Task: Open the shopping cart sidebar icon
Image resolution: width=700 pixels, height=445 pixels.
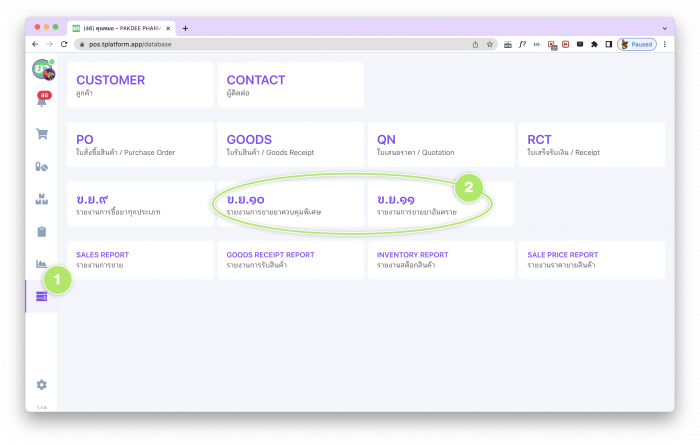Action: pos(42,134)
